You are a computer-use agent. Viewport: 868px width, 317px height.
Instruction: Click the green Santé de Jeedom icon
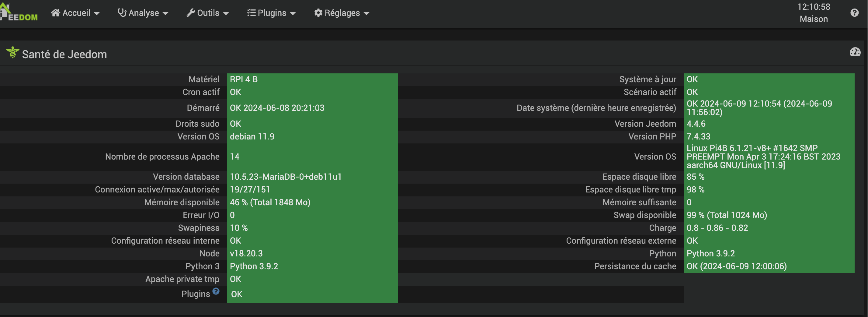[x=13, y=52]
